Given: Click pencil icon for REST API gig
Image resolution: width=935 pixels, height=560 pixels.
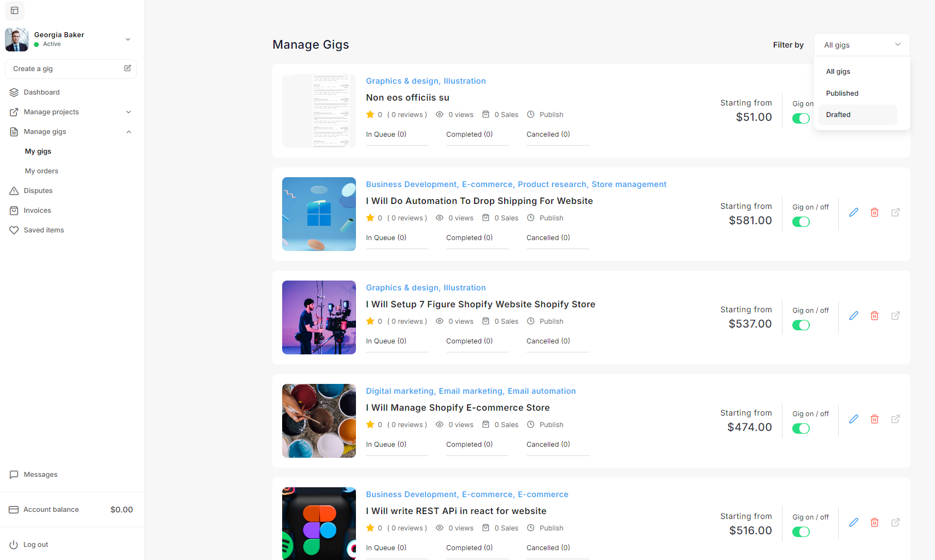Looking at the screenshot, I should (x=854, y=522).
